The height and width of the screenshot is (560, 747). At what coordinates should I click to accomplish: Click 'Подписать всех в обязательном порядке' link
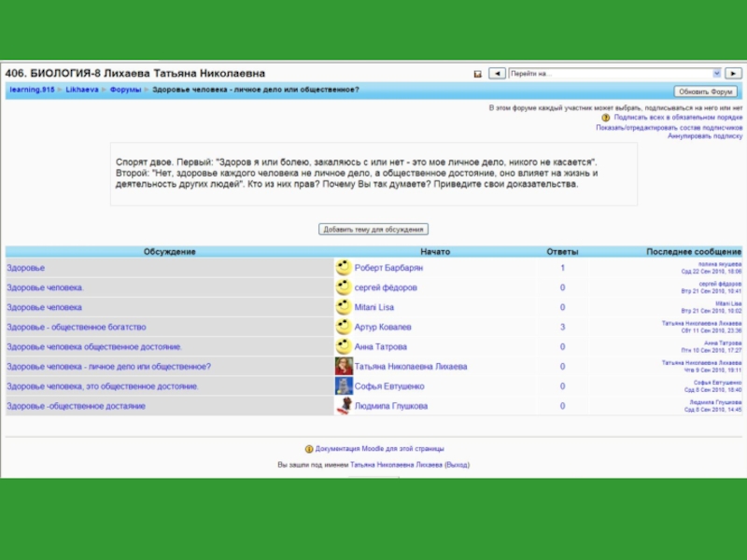(x=678, y=118)
